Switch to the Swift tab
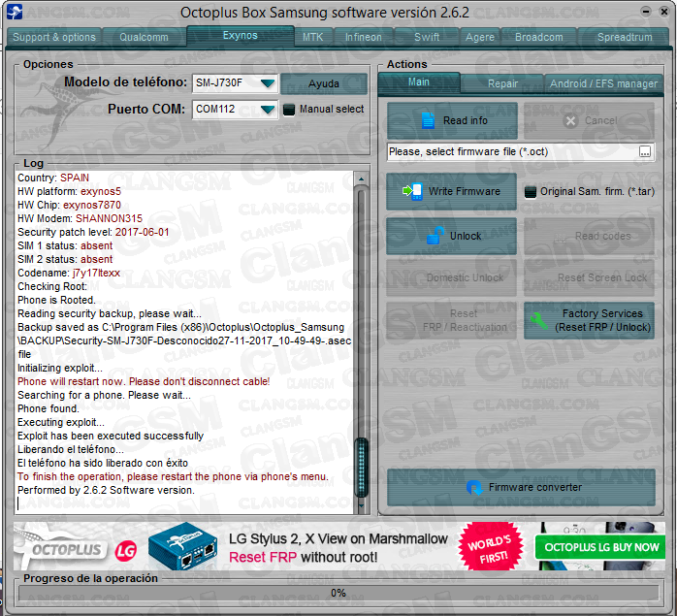Viewport: 677px width, 616px height. click(x=427, y=37)
